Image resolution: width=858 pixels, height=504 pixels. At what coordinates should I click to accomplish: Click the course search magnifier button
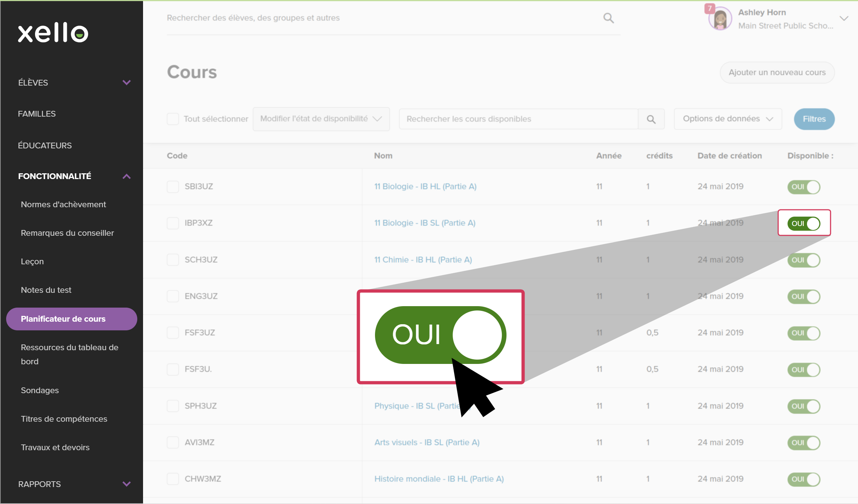(651, 119)
